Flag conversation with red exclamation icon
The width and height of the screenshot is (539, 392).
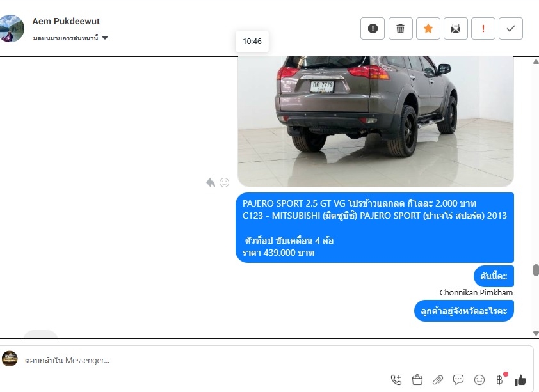pyautogui.click(x=483, y=29)
